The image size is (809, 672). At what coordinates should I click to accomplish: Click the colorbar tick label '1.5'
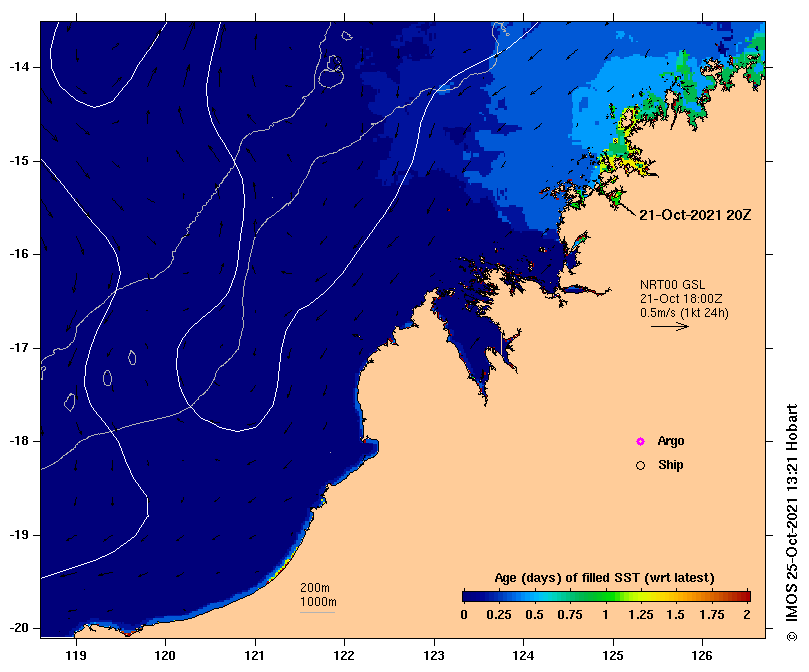click(676, 615)
